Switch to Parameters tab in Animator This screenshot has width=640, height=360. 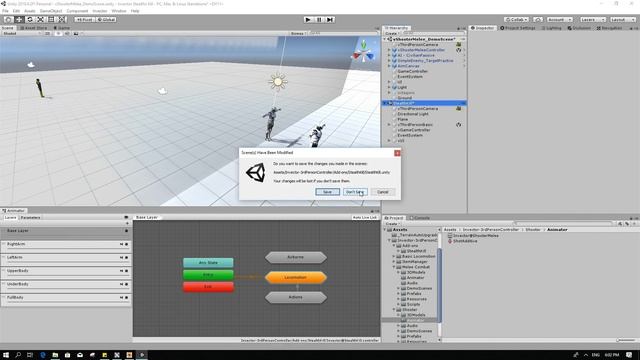pyautogui.click(x=31, y=218)
